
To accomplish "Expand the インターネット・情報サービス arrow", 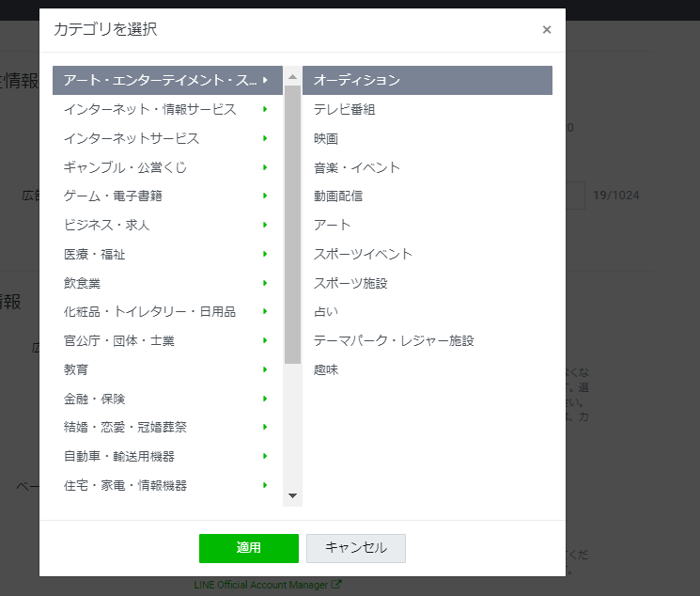I will click(x=266, y=110).
